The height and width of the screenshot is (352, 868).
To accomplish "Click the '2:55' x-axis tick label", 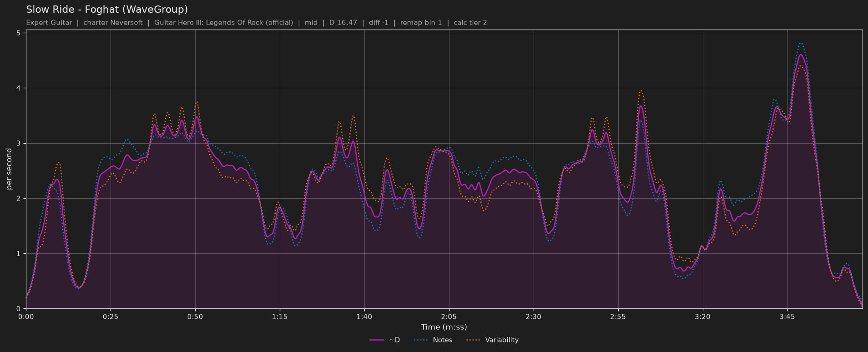I will pos(618,317).
